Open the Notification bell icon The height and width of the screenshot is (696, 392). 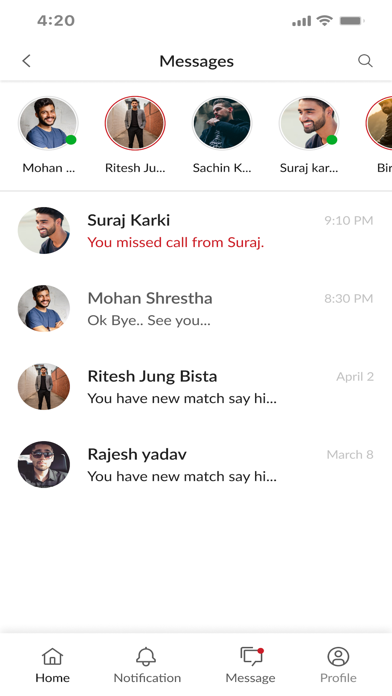[146, 656]
